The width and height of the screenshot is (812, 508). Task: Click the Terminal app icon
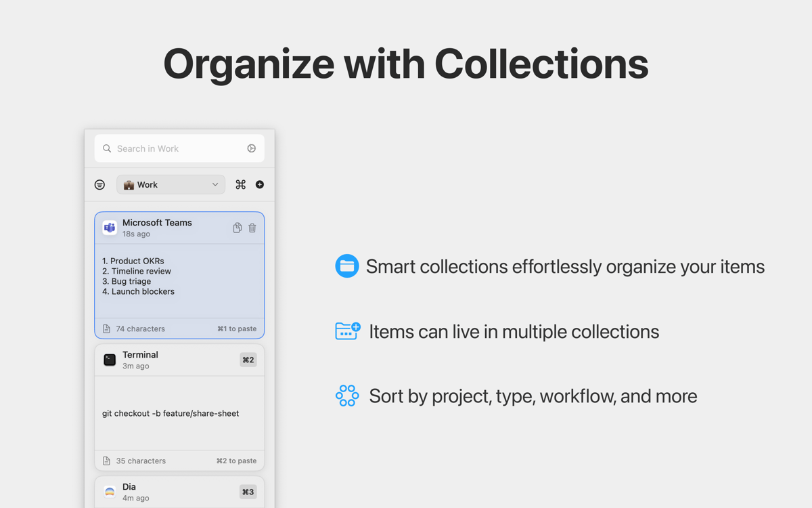pos(110,360)
